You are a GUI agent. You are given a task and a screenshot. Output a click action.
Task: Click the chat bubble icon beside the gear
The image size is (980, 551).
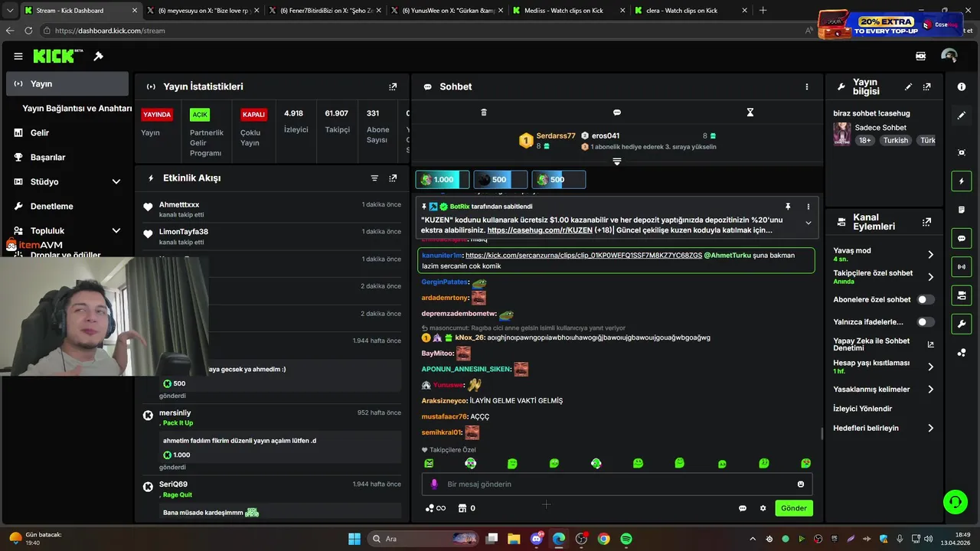coord(743,508)
